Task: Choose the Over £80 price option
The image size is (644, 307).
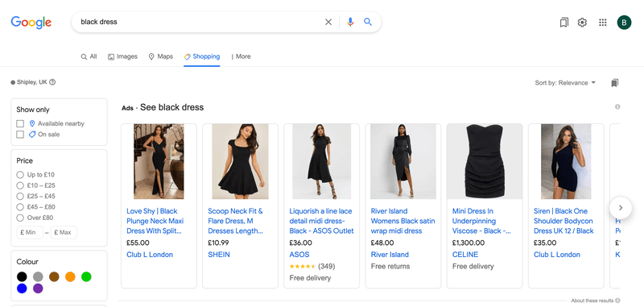Action: 20,218
